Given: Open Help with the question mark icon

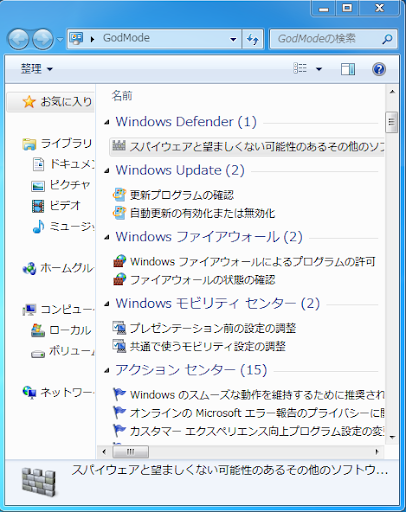Looking at the screenshot, I should [x=379, y=69].
